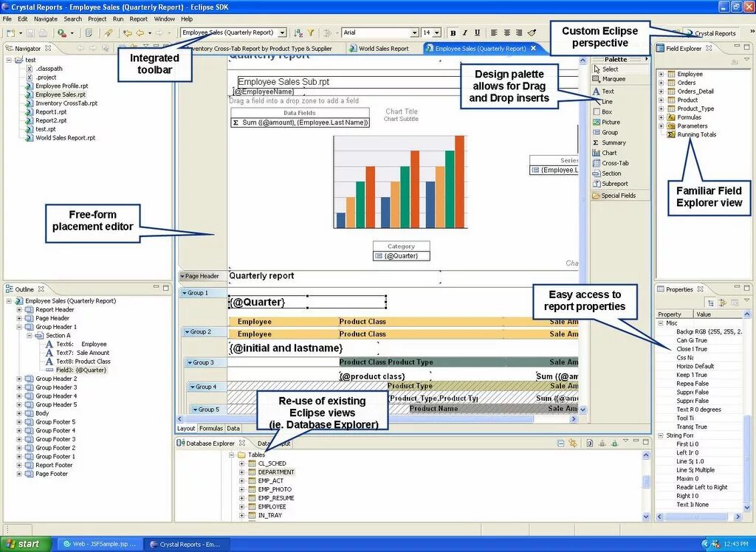The width and height of the screenshot is (756, 552).
Task: Open the Navigate menu
Action: click(46, 18)
